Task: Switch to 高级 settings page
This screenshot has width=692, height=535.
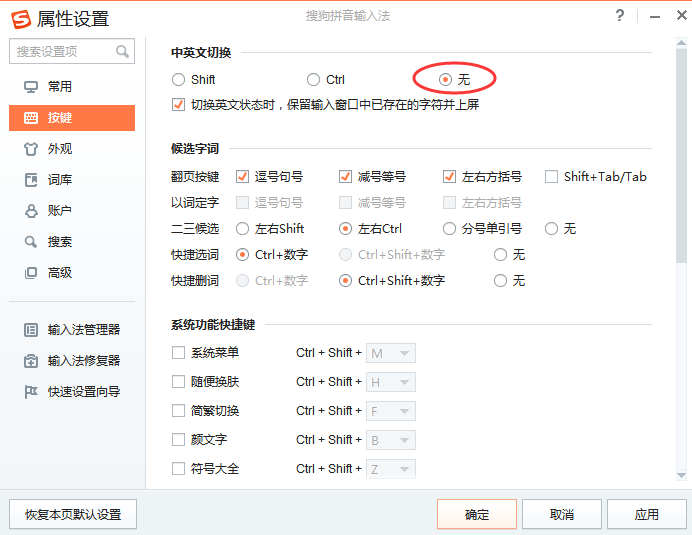Action: coord(72,273)
